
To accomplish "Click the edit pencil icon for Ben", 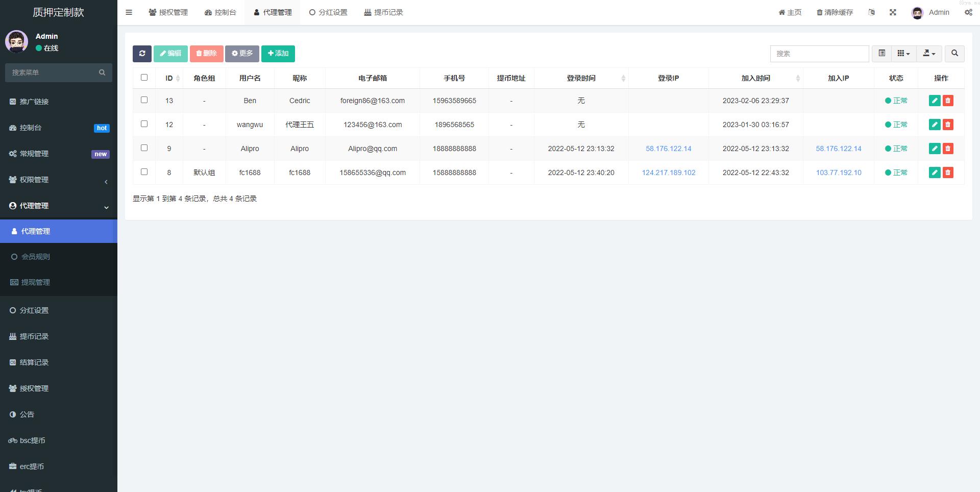I will tap(934, 101).
